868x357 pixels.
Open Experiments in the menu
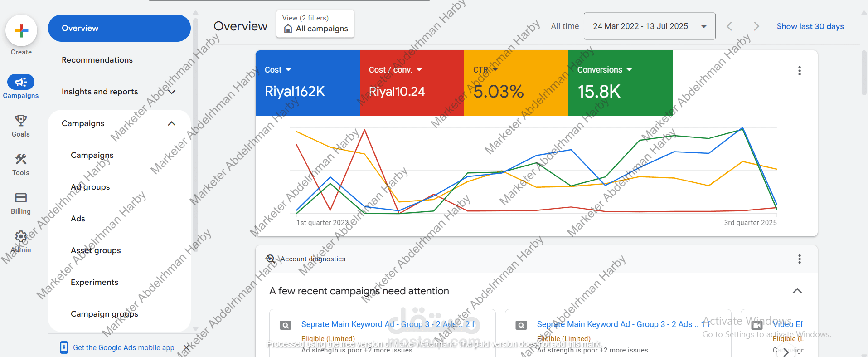click(94, 282)
